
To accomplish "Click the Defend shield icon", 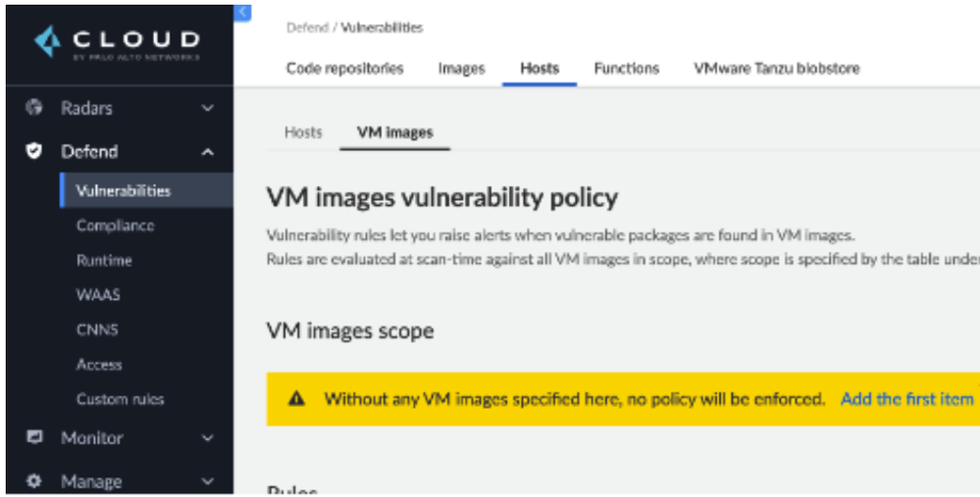I will tap(34, 151).
